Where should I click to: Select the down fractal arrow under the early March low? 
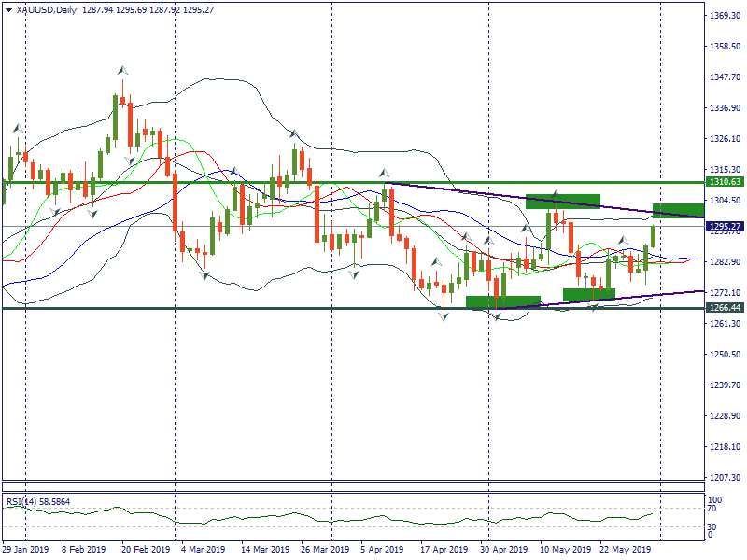(205, 275)
